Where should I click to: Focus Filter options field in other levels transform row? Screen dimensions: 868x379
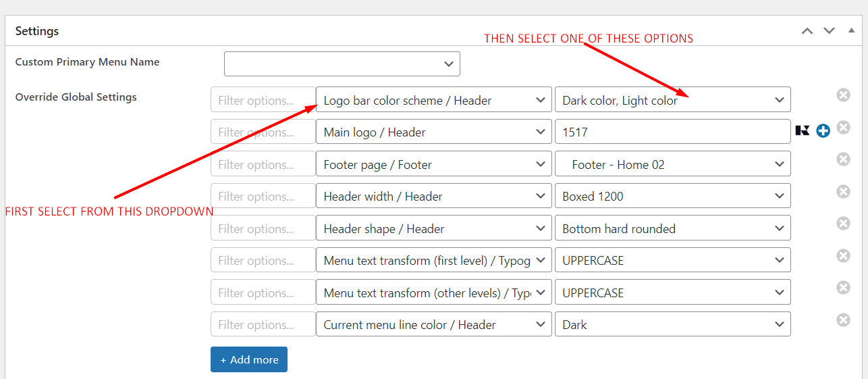pyautogui.click(x=263, y=293)
